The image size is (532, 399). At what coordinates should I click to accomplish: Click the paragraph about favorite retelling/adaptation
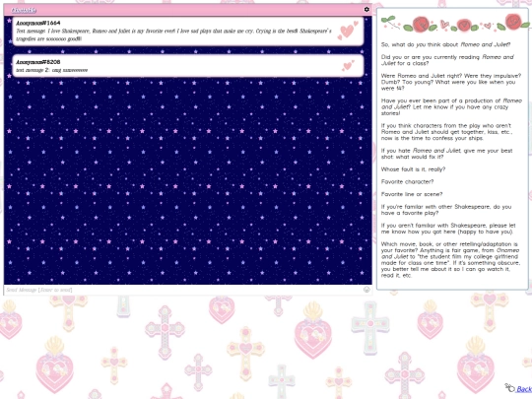click(450, 259)
